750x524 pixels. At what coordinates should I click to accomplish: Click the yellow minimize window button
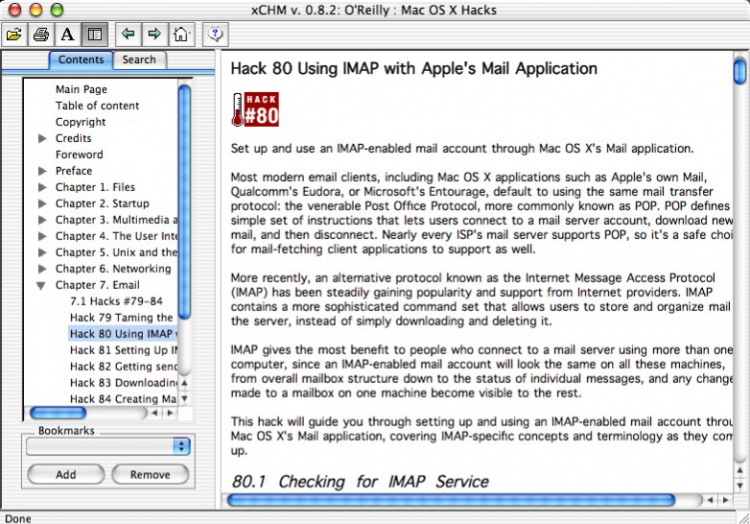click(36, 10)
